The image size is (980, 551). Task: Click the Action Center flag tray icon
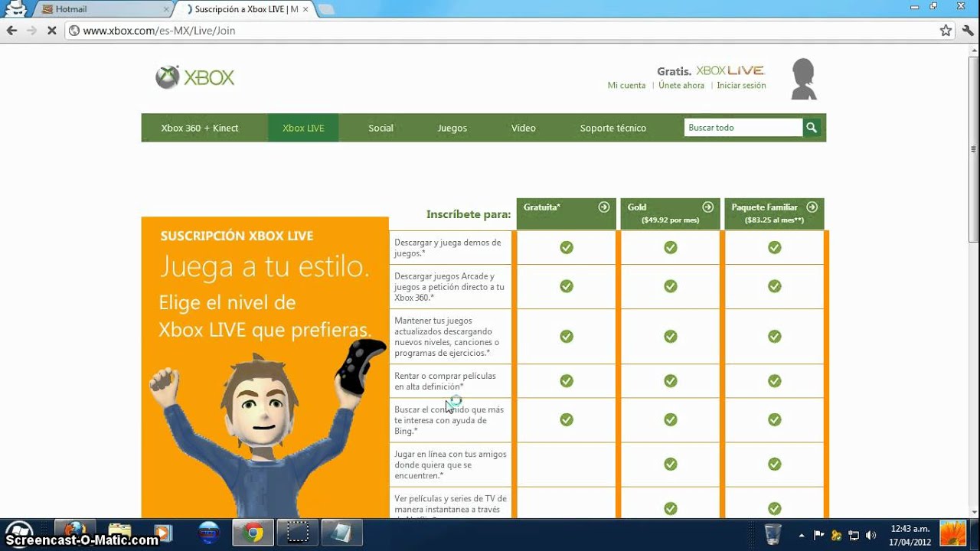click(x=819, y=535)
